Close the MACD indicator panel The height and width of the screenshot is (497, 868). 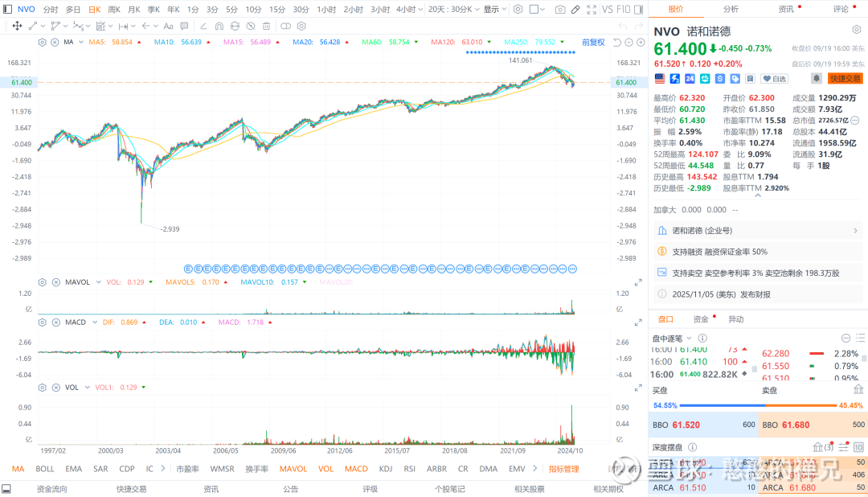56,322
